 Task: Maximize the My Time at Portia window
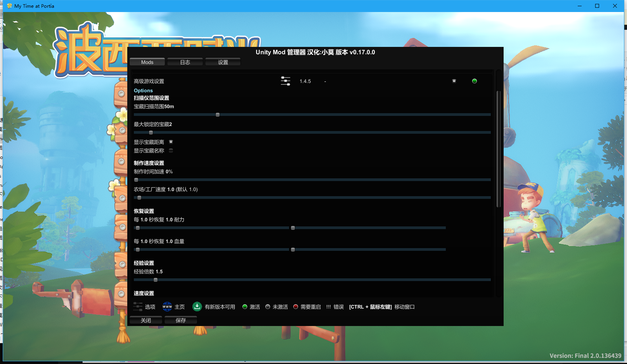click(x=597, y=6)
